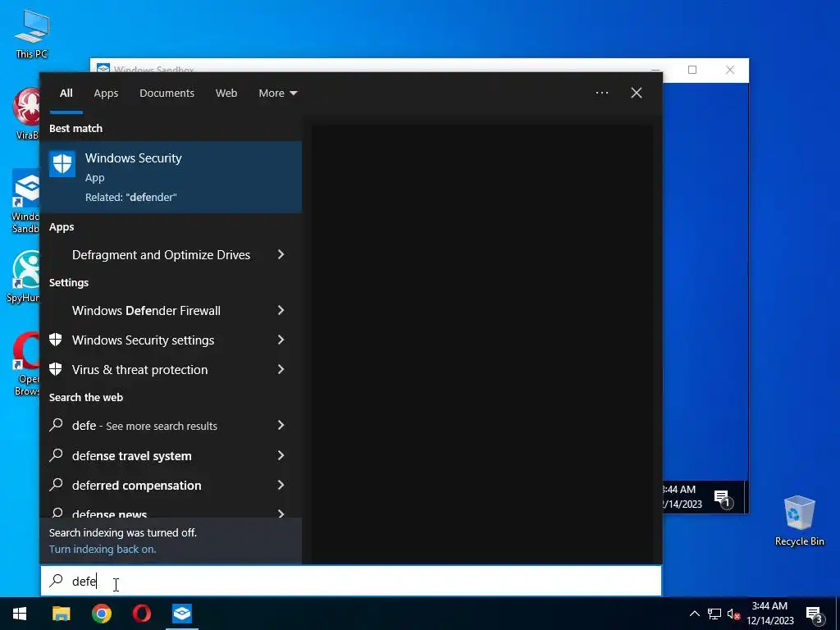Click Turn indexing back on link

point(103,549)
